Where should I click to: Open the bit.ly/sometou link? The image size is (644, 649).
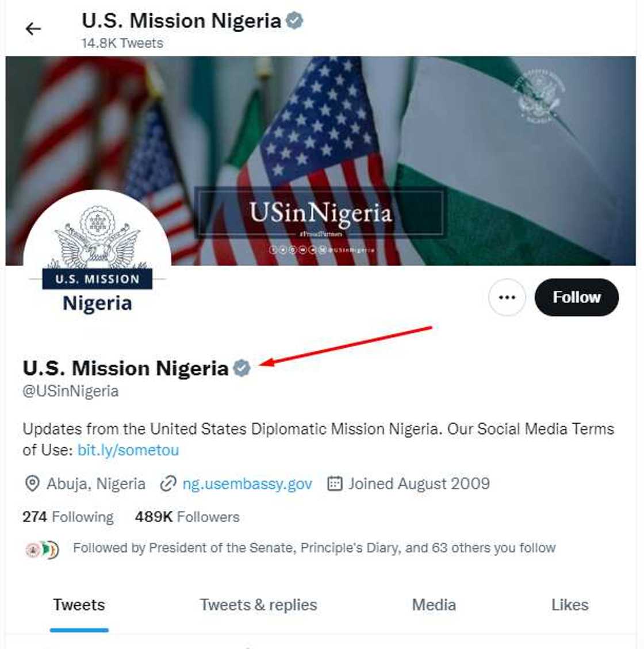click(128, 450)
